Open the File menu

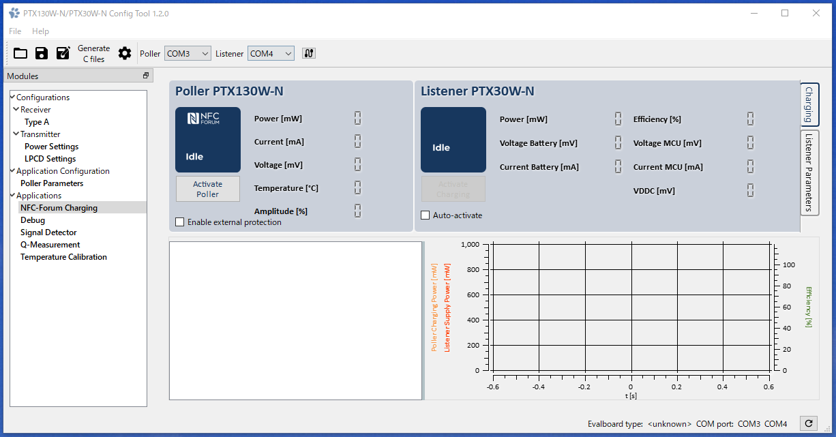coord(15,31)
